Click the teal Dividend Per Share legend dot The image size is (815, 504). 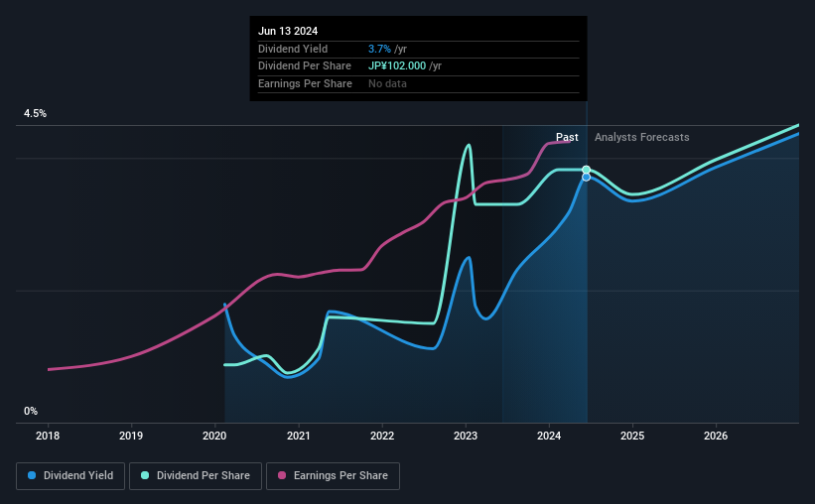click(145, 475)
